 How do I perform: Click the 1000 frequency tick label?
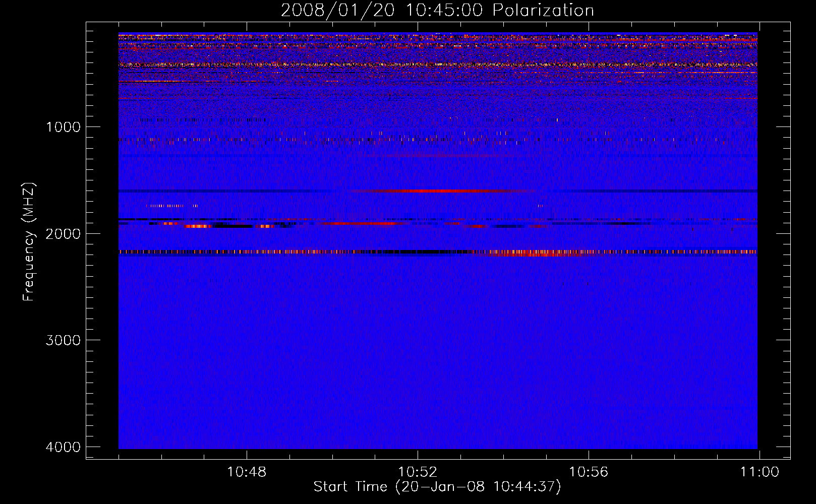[x=63, y=127]
